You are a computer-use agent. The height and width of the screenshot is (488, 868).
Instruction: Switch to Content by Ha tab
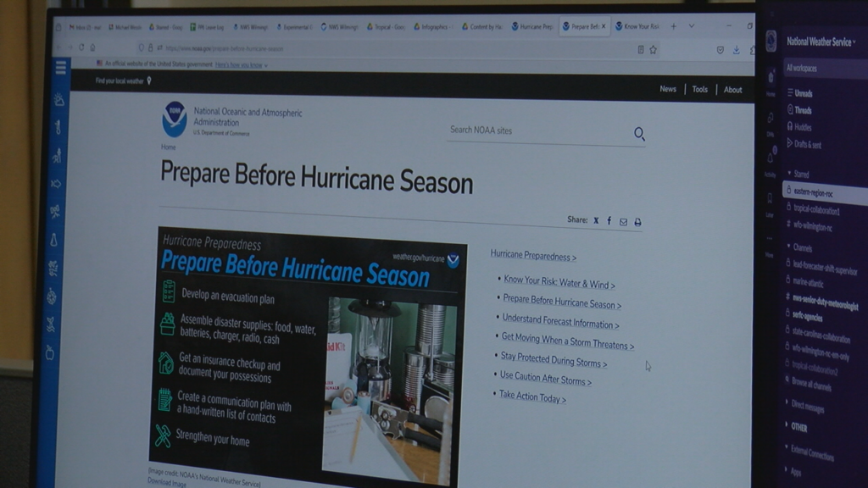point(481,26)
